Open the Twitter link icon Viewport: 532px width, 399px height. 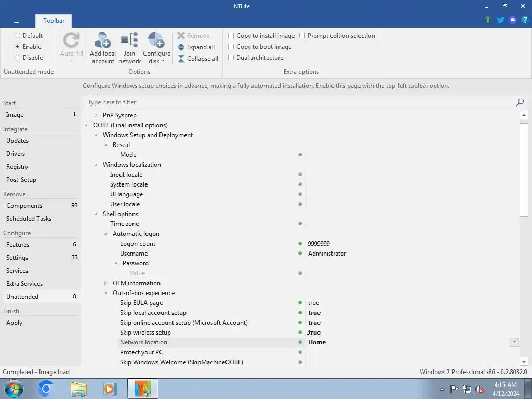pos(500,20)
